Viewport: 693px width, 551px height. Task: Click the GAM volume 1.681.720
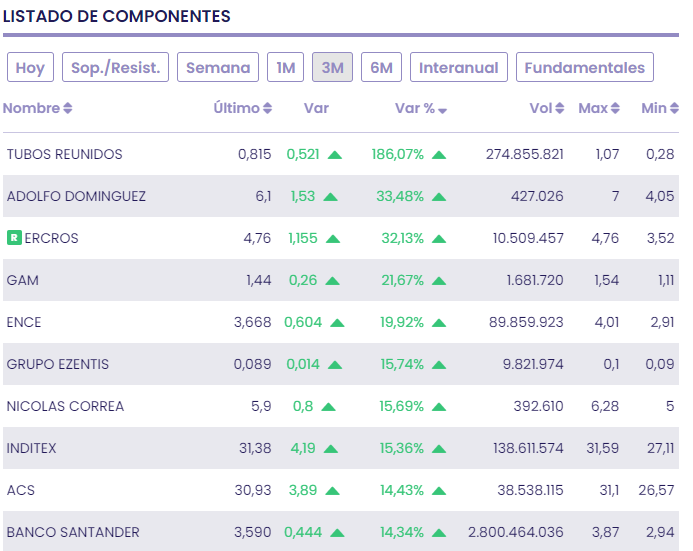[x=535, y=280]
